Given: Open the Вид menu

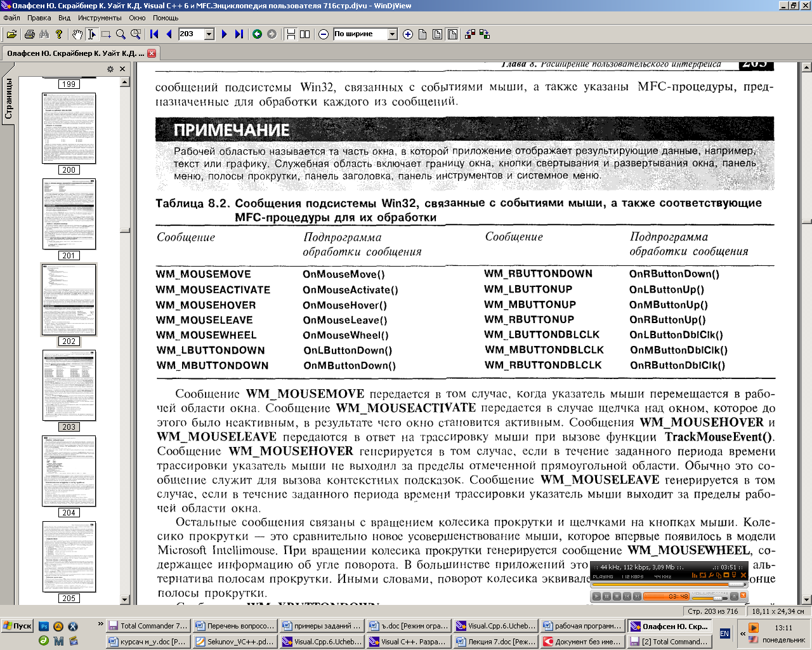Looking at the screenshot, I should click(64, 18).
